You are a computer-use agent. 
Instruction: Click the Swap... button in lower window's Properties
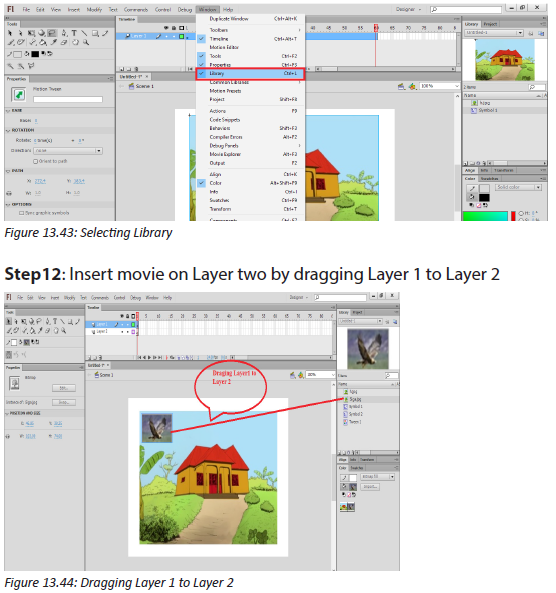(64, 402)
